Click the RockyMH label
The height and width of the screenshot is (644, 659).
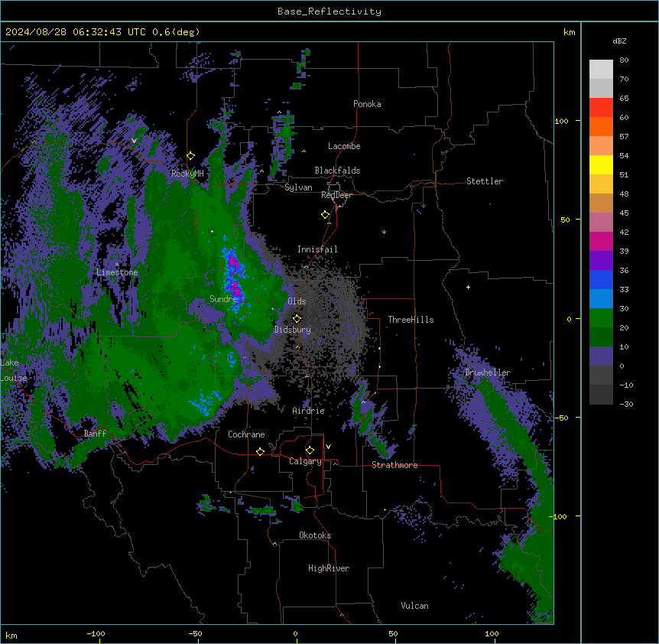point(187,174)
